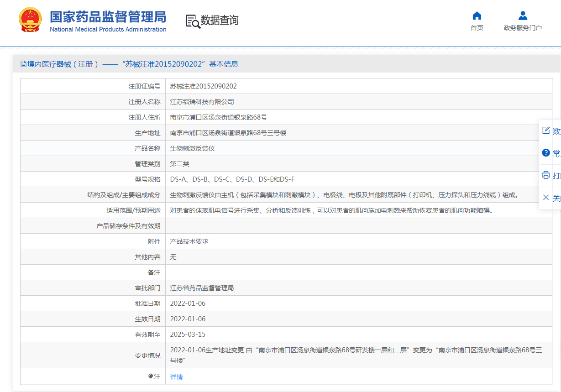
Task: Click the 生效日期 value 2022-01-06
Action: 188,319
